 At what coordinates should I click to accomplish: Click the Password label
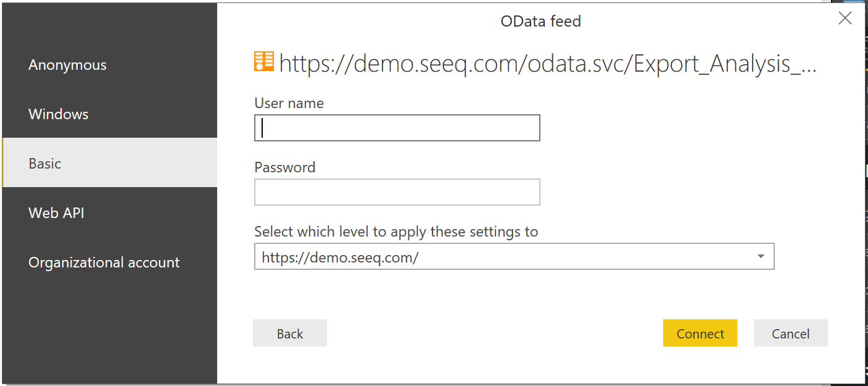(284, 167)
